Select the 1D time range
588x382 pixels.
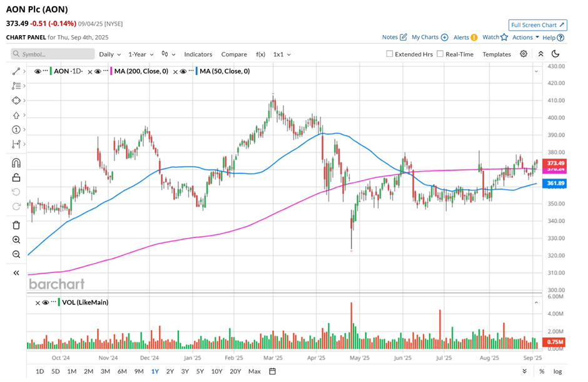(40, 371)
